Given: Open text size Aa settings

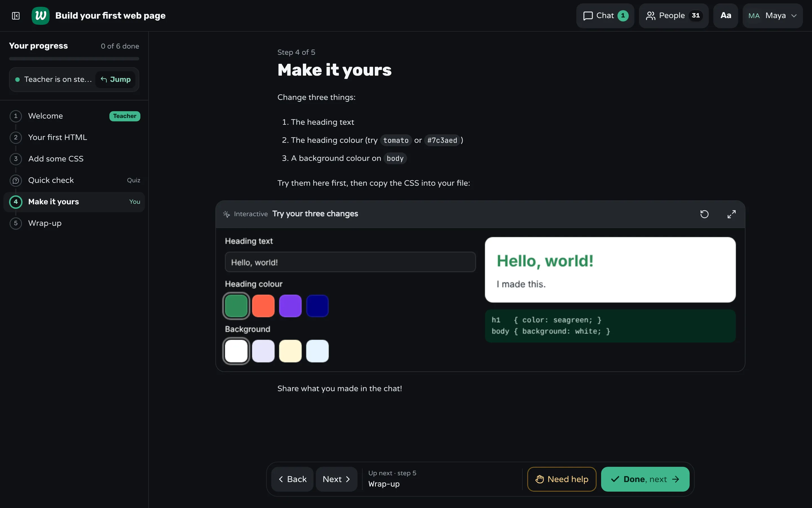Looking at the screenshot, I should (x=725, y=16).
